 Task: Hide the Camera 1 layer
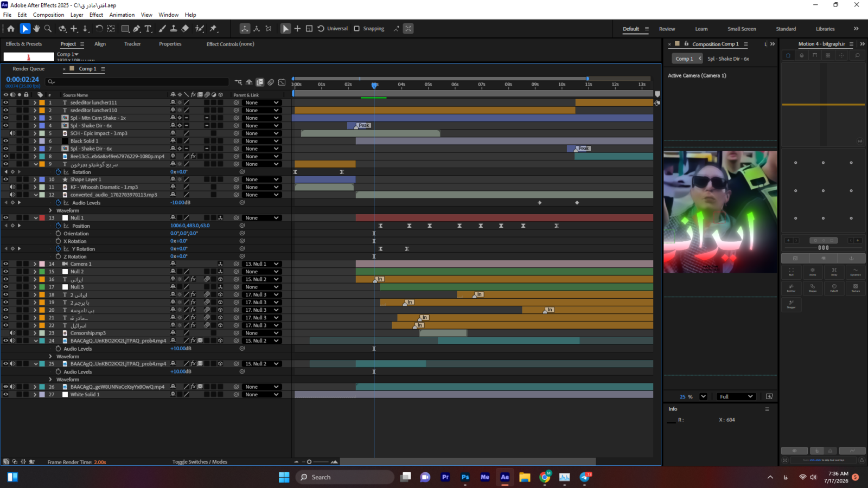6,264
